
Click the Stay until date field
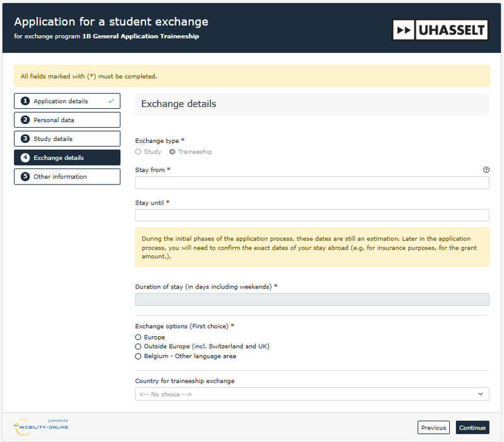(x=312, y=215)
